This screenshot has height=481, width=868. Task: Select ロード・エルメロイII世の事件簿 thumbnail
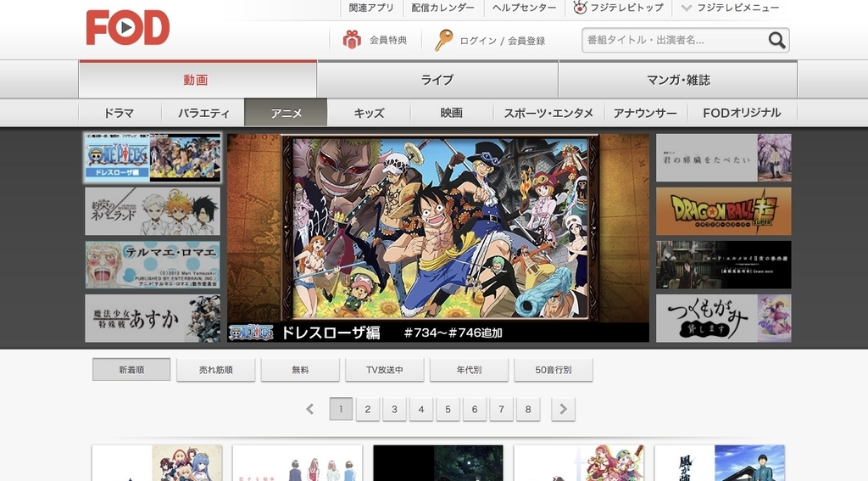724,265
